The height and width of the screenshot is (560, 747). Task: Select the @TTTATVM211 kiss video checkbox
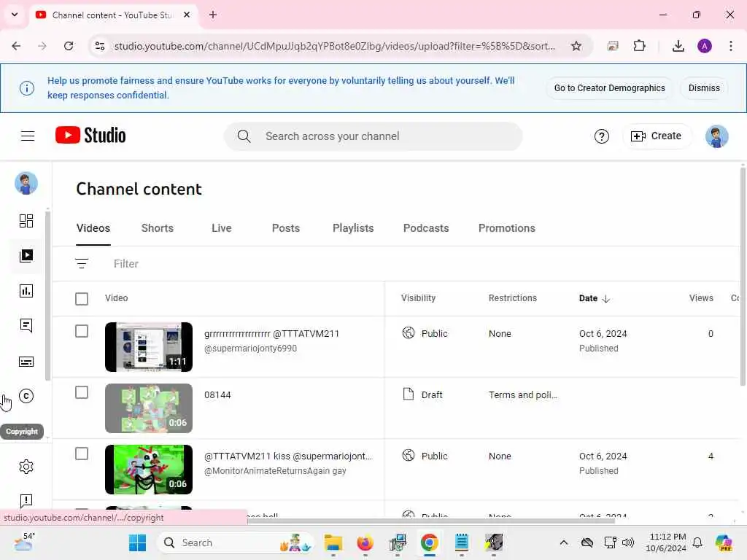(x=82, y=454)
